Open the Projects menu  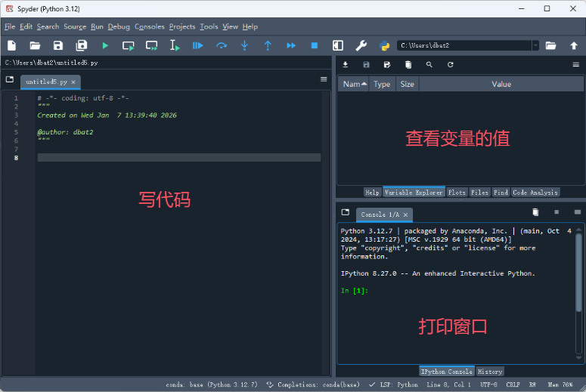tap(182, 26)
